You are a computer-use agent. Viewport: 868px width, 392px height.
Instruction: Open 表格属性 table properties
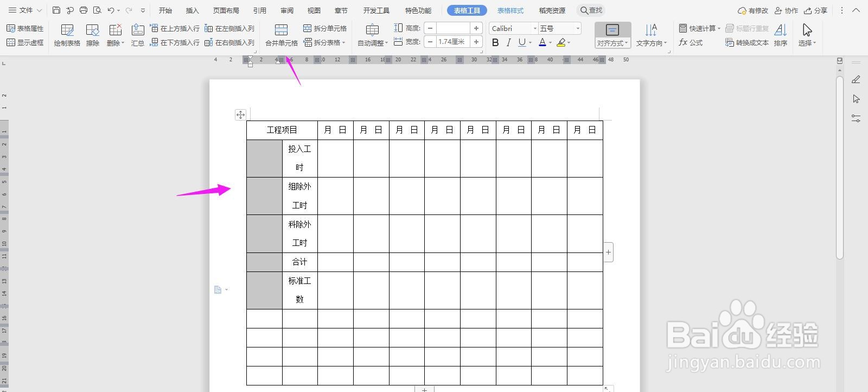coord(25,28)
